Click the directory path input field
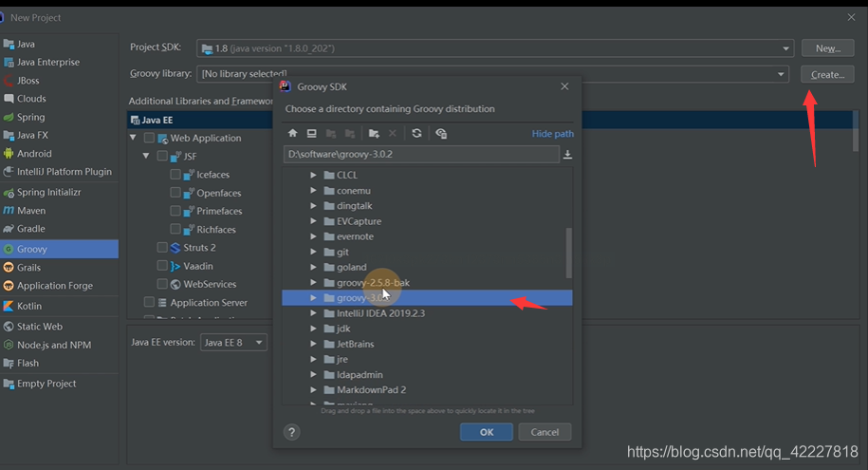 click(x=421, y=154)
